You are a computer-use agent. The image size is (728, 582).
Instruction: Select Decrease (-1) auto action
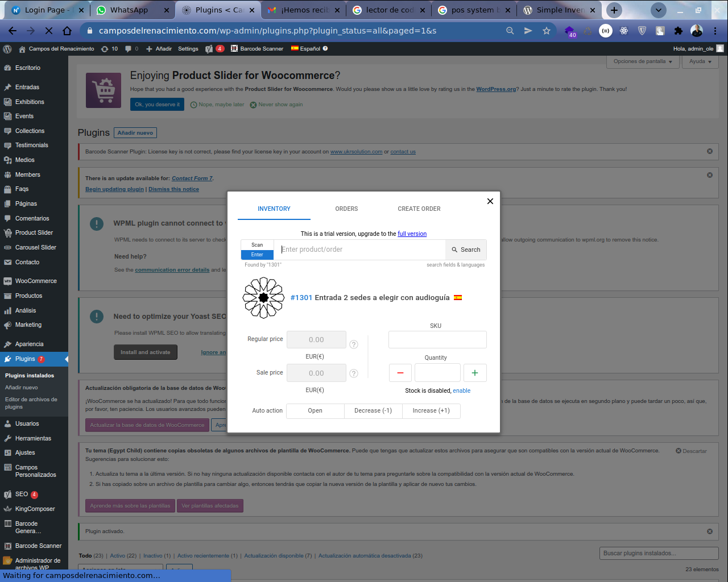tap(373, 411)
